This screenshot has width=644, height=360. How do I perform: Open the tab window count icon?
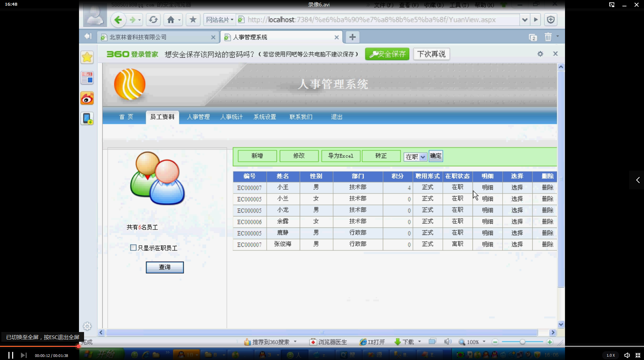pyautogui.click(x=533, y=37)
